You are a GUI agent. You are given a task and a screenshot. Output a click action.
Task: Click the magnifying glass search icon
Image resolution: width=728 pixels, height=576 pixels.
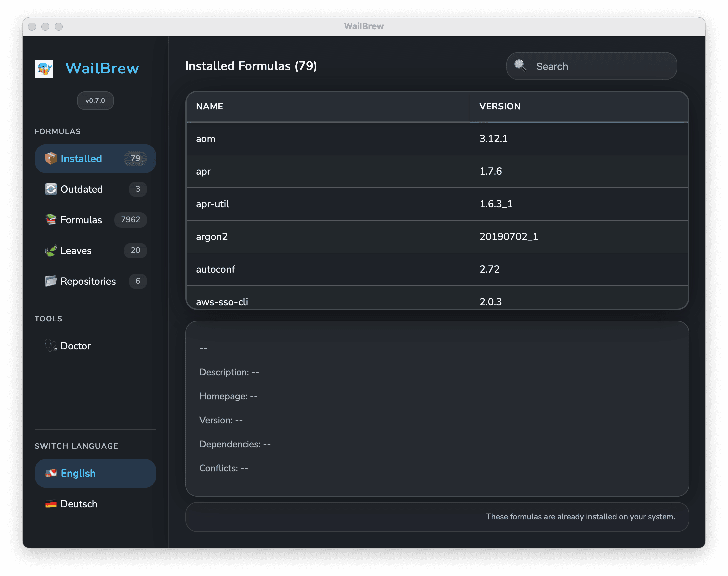click(520, 66)
